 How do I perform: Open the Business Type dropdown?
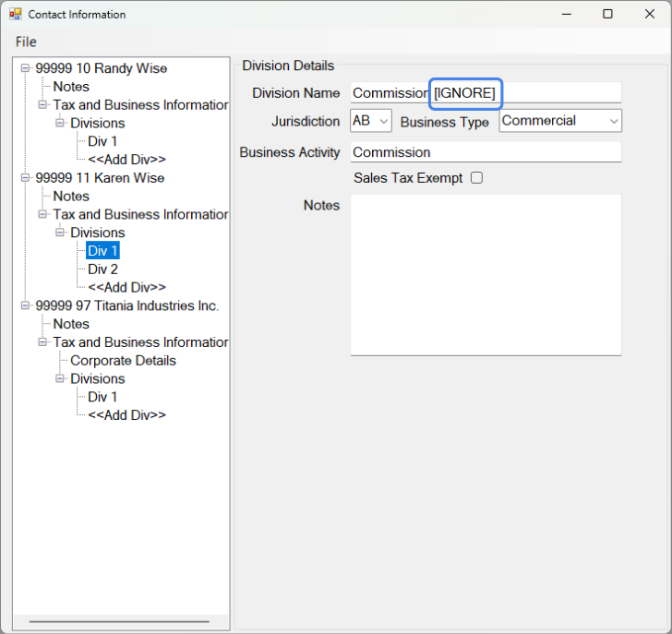(560, 121)
